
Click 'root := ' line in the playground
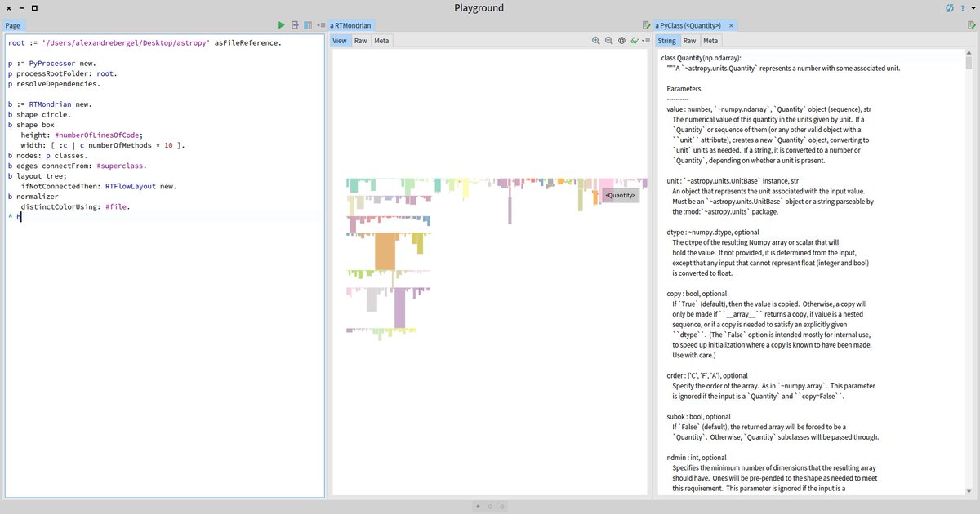tap(145, 42)
